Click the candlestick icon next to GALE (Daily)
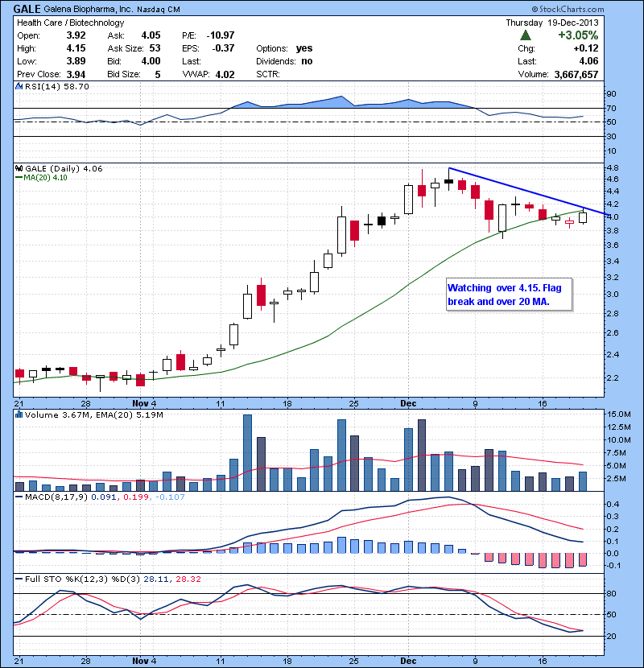The width and height of the screenshot is (644, 668). pos(19,168)
